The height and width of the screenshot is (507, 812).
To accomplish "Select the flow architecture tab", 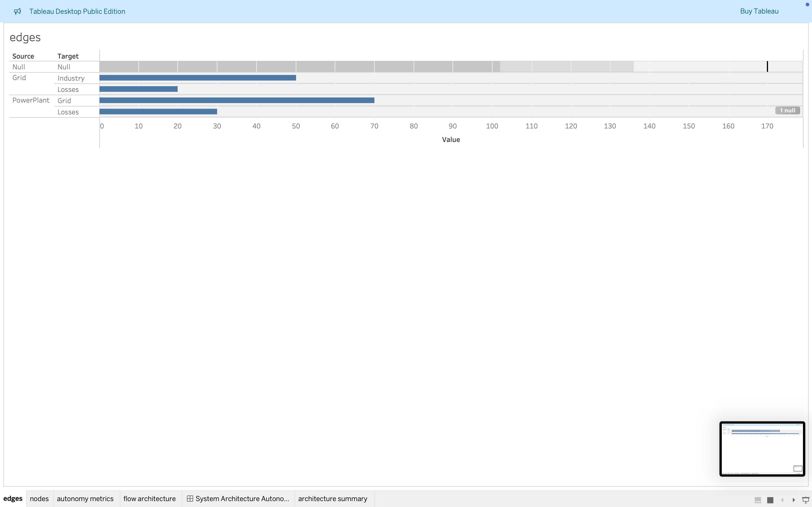I will (149, 499).
